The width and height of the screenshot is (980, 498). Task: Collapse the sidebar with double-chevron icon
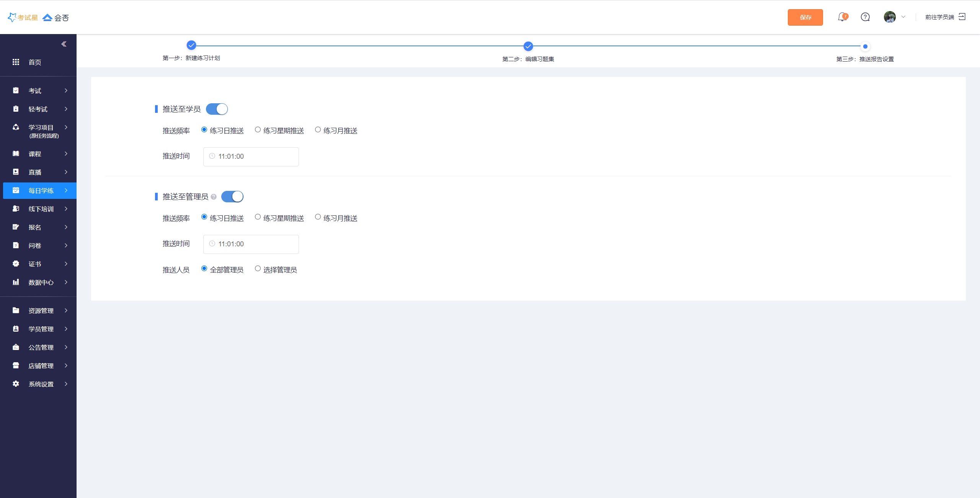click(64, 44)
